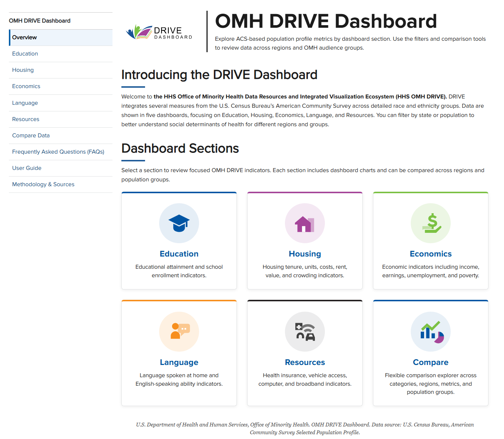Open Compare Data in the sidebar
The height and width of the screenshot is (439, 504).
click(61, 135)
